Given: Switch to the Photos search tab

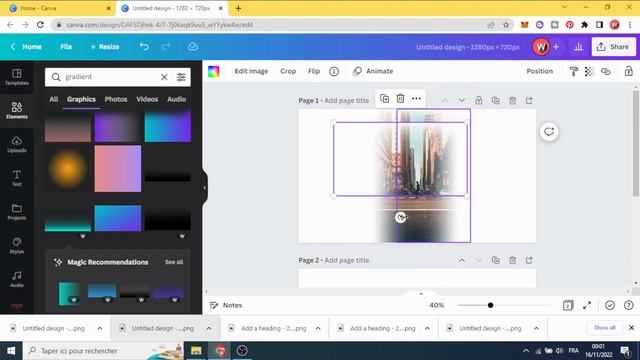Looking at the screenshot, I should [x=116, y=99].
